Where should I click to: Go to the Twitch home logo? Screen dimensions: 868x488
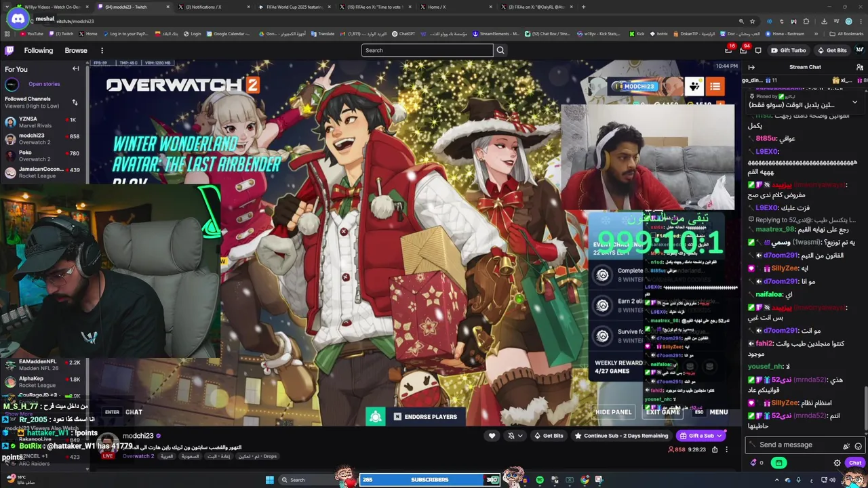click(x=9, y=50)
